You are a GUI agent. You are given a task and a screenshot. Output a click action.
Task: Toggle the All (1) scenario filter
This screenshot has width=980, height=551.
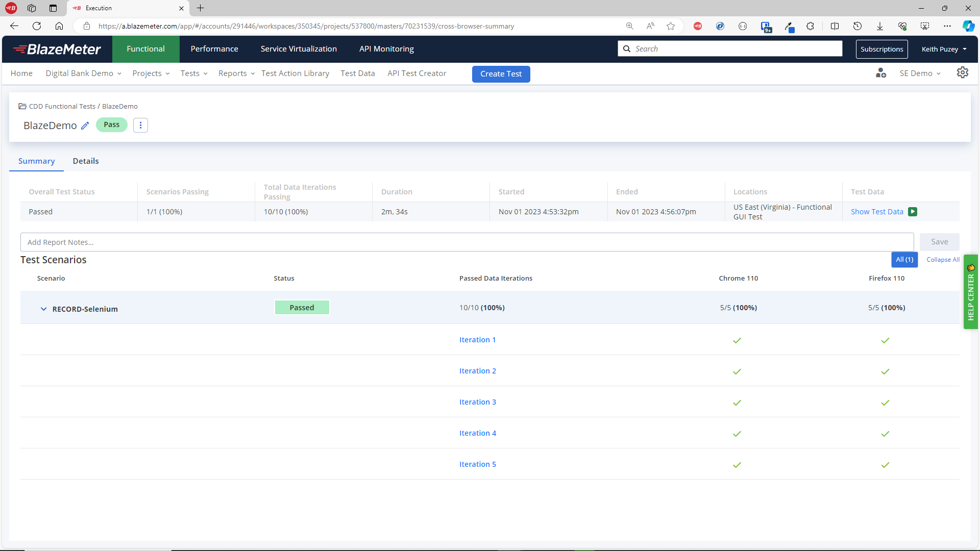[904, 260]
